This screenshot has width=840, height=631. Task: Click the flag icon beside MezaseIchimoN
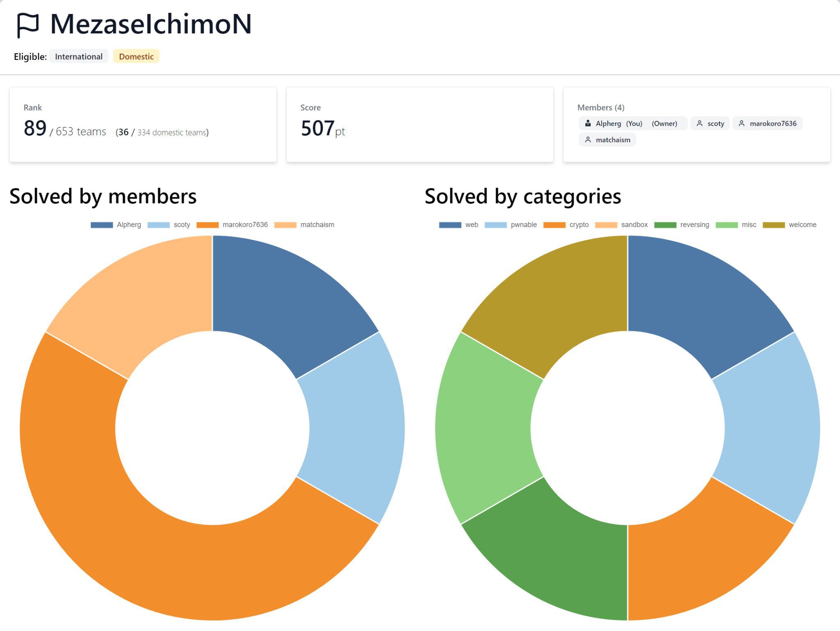(x=27, y=25)
